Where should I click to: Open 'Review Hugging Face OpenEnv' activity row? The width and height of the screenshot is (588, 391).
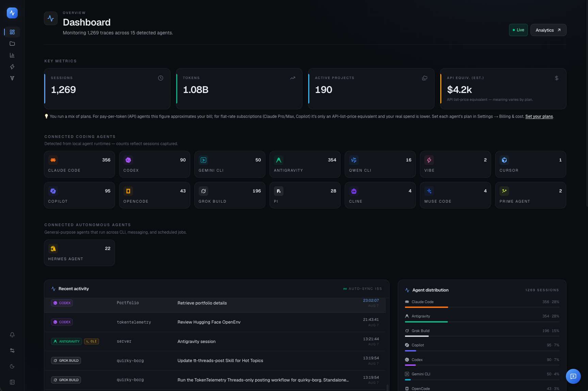(215, 322)
